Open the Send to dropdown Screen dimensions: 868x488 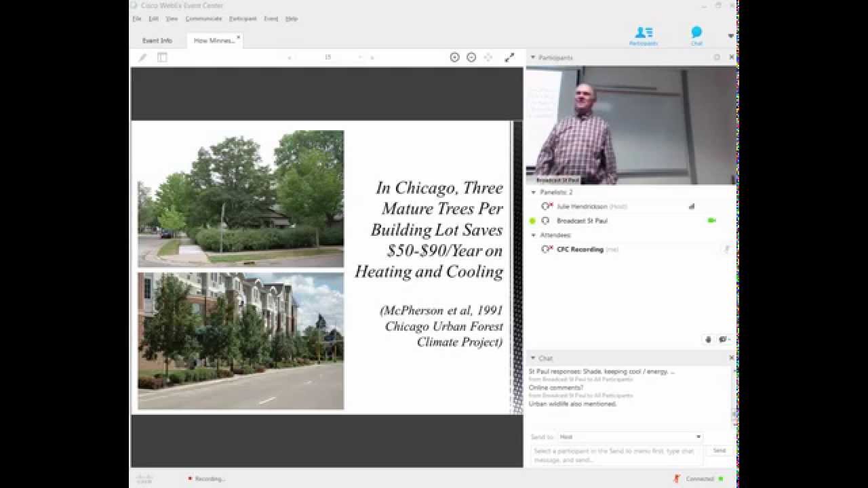(x=630, y=437)
